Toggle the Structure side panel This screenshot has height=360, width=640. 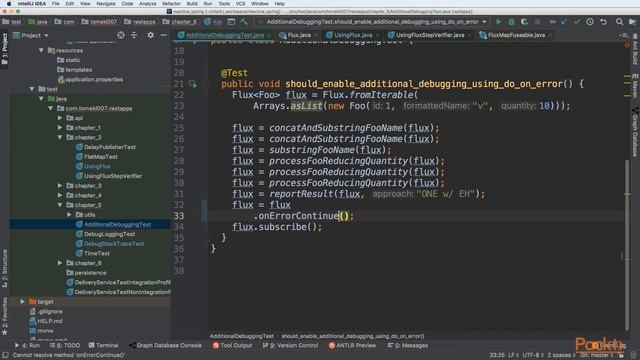tap(4, 268)
